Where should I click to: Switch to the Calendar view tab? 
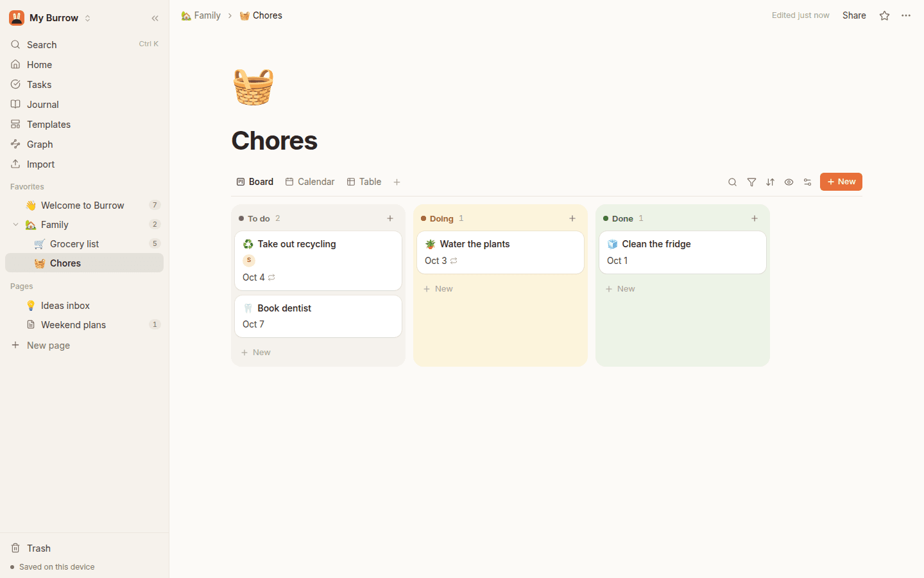pyautogui.click(x=310, y=182)
